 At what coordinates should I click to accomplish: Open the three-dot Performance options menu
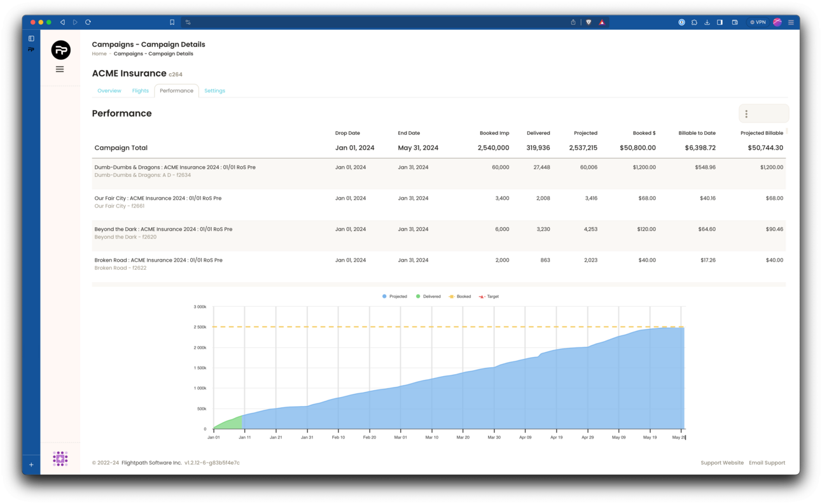point(746,114)
